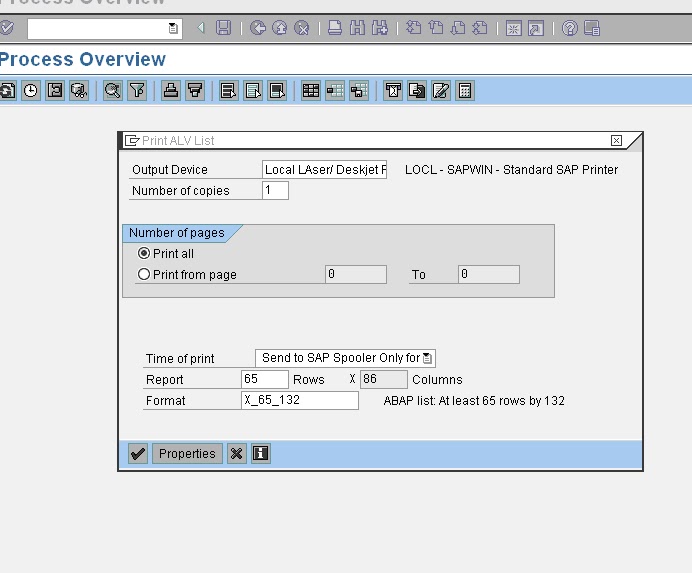Screen dimensions: 692x573
Task: Go to Previous Page icon
Action: point(436,28)
